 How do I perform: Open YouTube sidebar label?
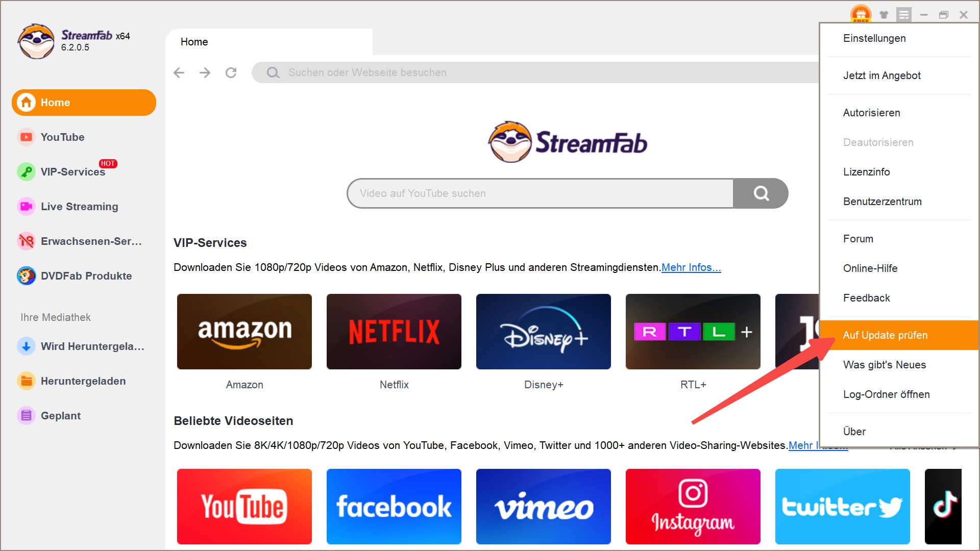pos(63,137)
